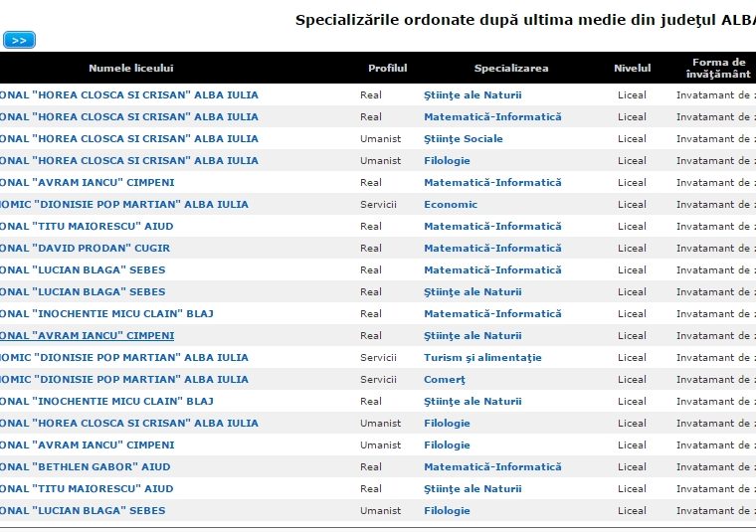Sort by Specializarea column header
This screenshot has height=532, width=756.
coord(511,68)
